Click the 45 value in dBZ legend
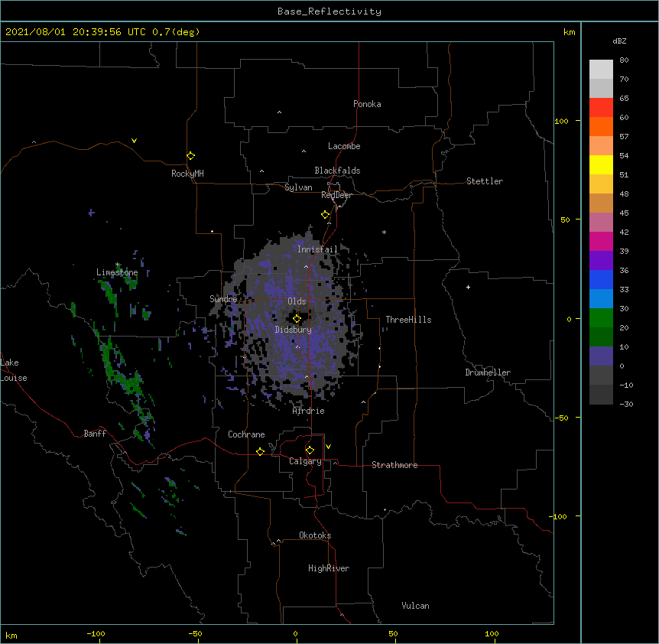 pos(624,213)
